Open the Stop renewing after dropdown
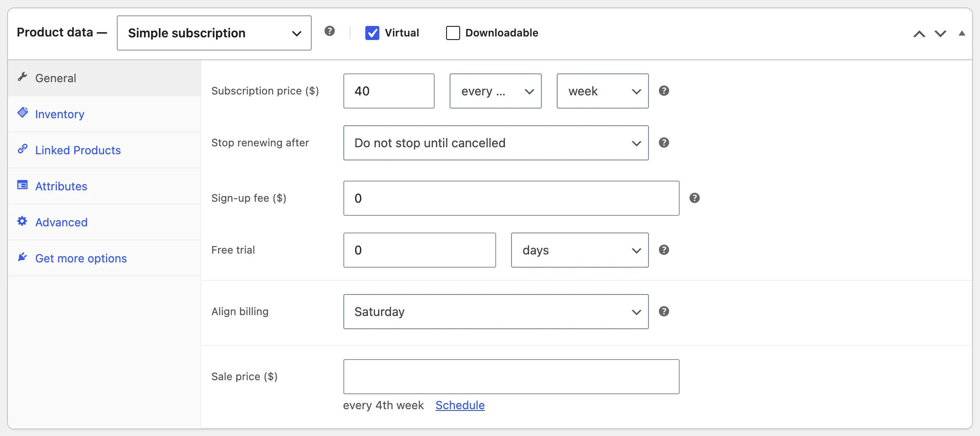This screenshot has width=980, height=436. [496, 143]
